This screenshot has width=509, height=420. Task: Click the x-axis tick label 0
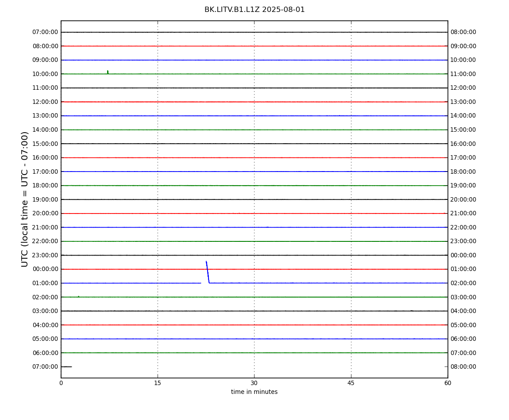61,383
